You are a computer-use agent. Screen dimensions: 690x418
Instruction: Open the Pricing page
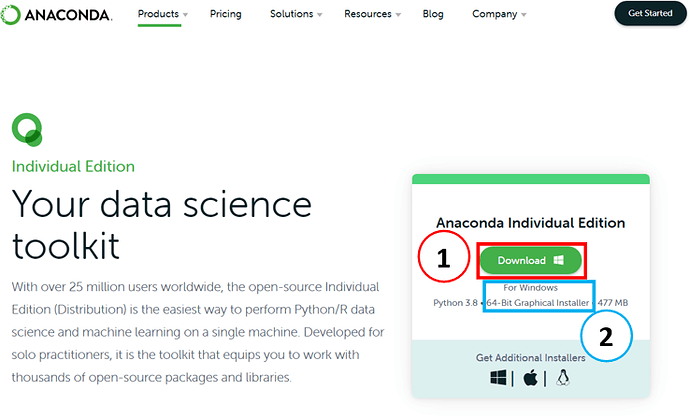point(225,14)
